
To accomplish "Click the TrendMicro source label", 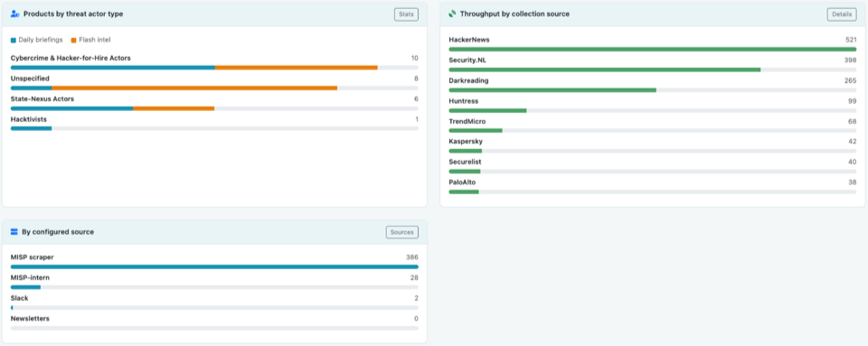I will [x=467, y=121].
